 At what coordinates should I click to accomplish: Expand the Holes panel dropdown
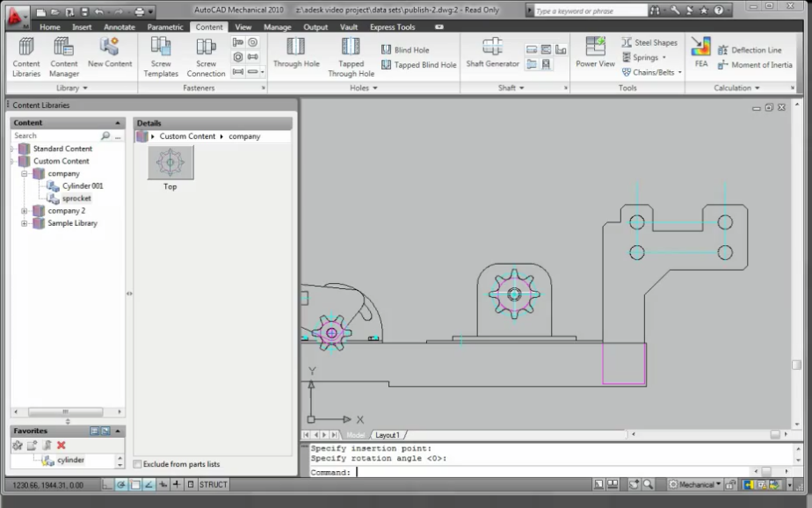pyautogui.click(x=364, y=88)
